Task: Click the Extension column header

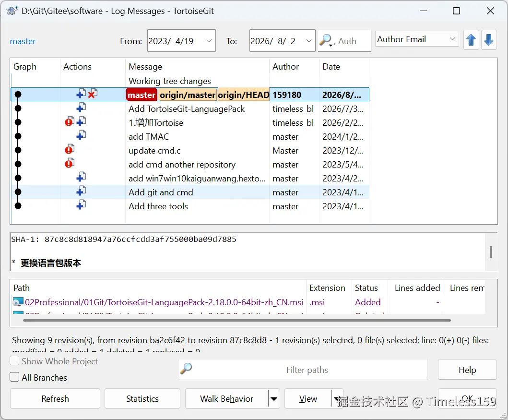Action: (x=329, y=288)
